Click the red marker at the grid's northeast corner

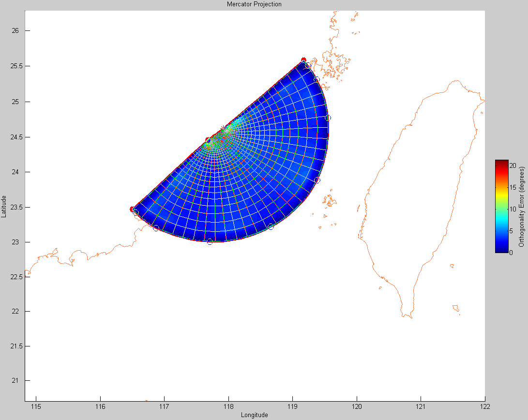[303, 60]
